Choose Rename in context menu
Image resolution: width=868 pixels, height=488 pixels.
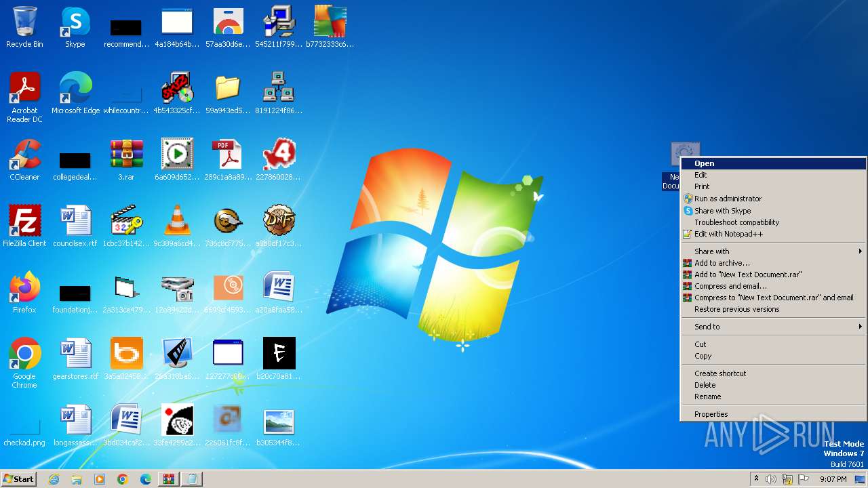[773, 396]
